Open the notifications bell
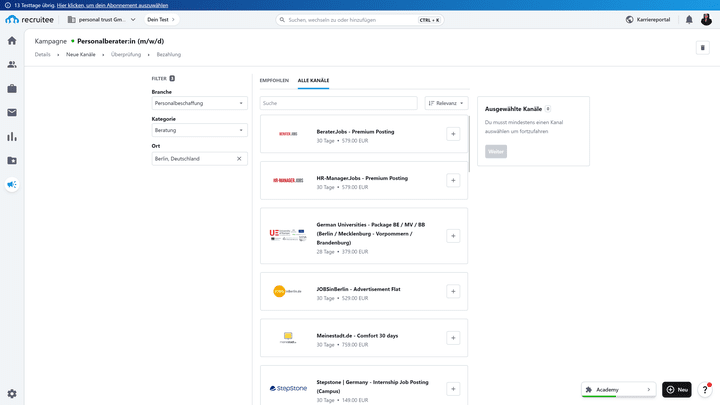Screen dimensions: 720x405 click(689, 20)
